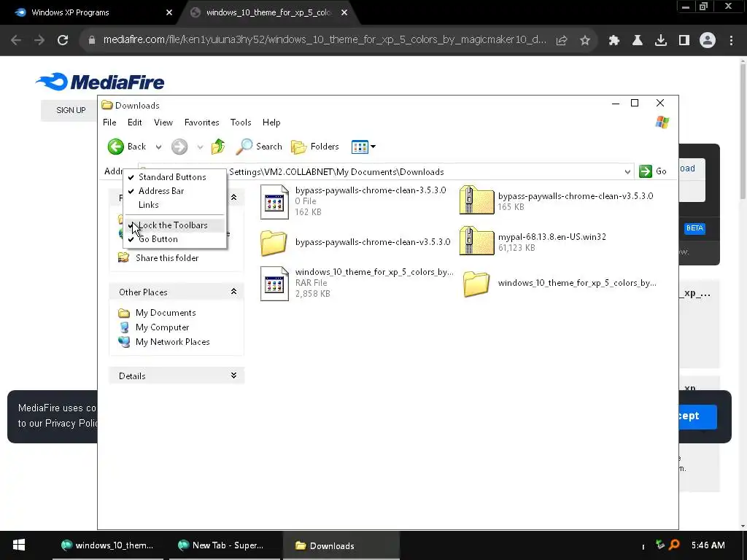Screen dimensions: 747x560
Task: Uncheck Standard Buttons toolbar option
Action: [174, 177]
